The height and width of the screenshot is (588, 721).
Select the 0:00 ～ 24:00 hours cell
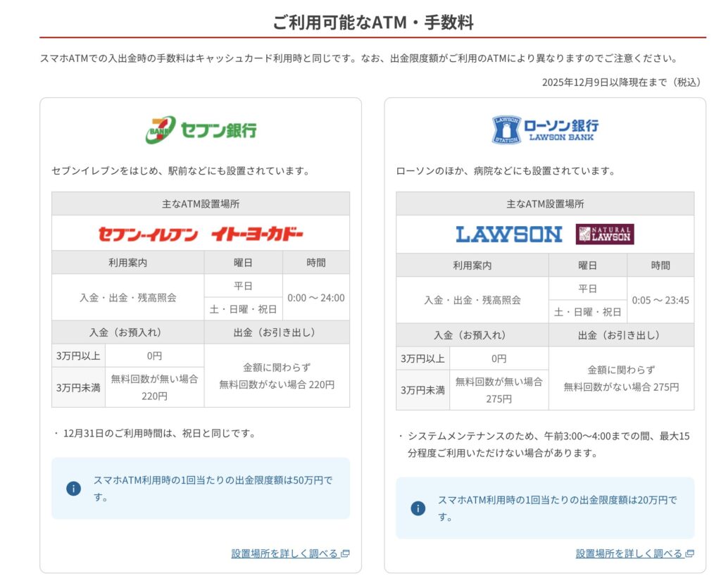coord(315,297)
